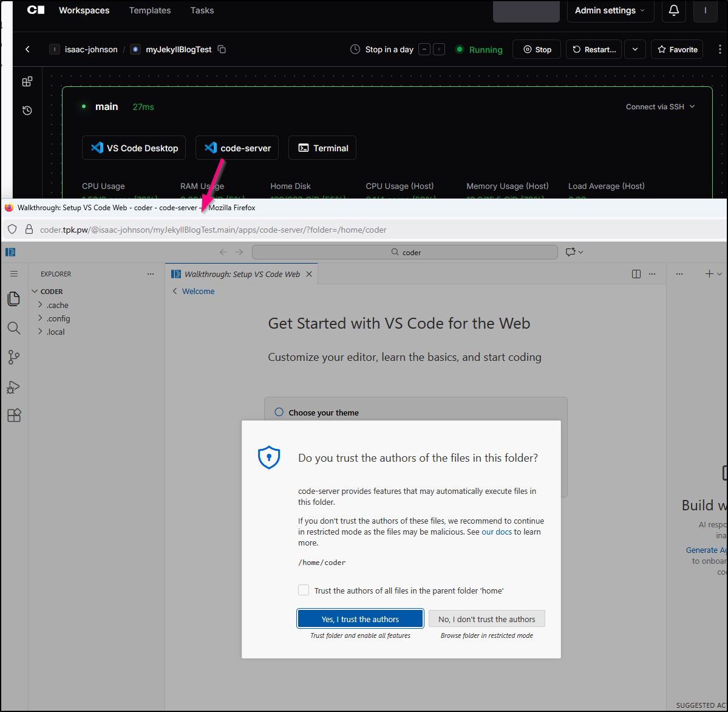Switch to the Templates tab
The height and width of the screenshot is (712, 728).
click(150, 10)
